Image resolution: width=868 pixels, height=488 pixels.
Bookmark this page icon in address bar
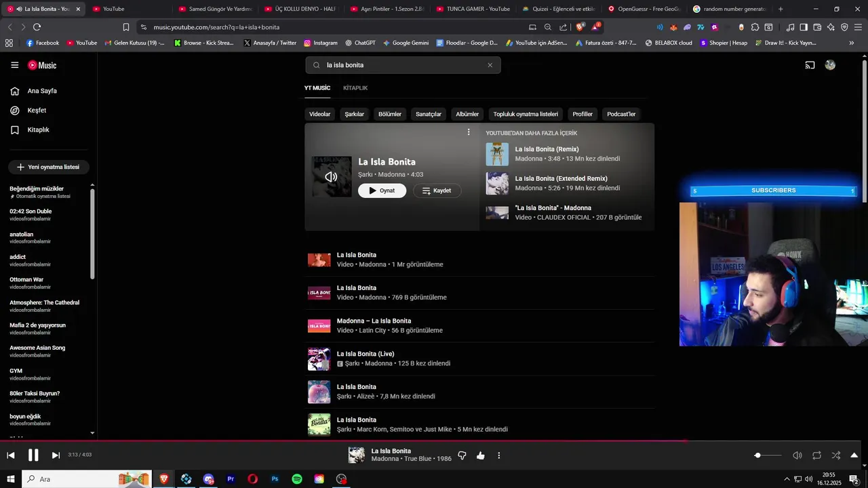click(126, 27)
